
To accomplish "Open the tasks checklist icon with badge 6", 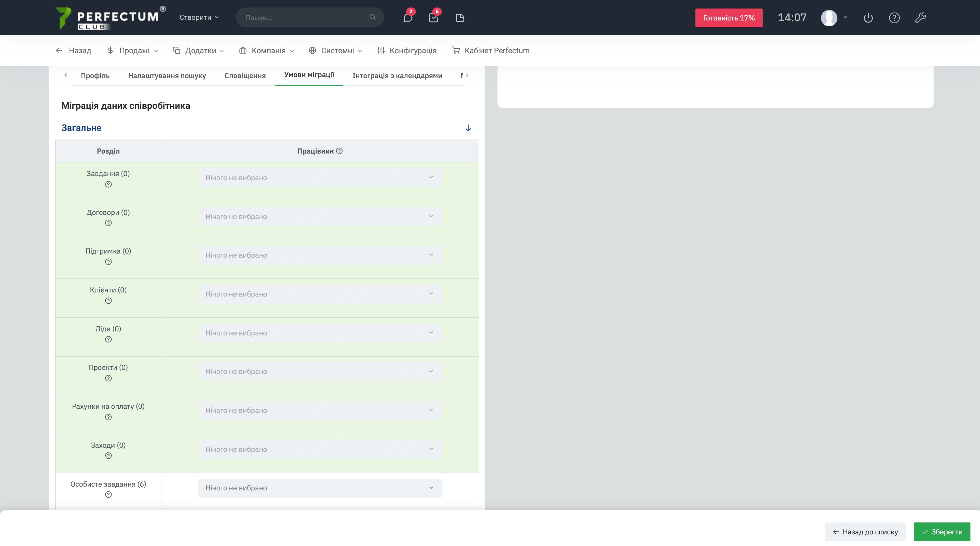I will (433, 17).
